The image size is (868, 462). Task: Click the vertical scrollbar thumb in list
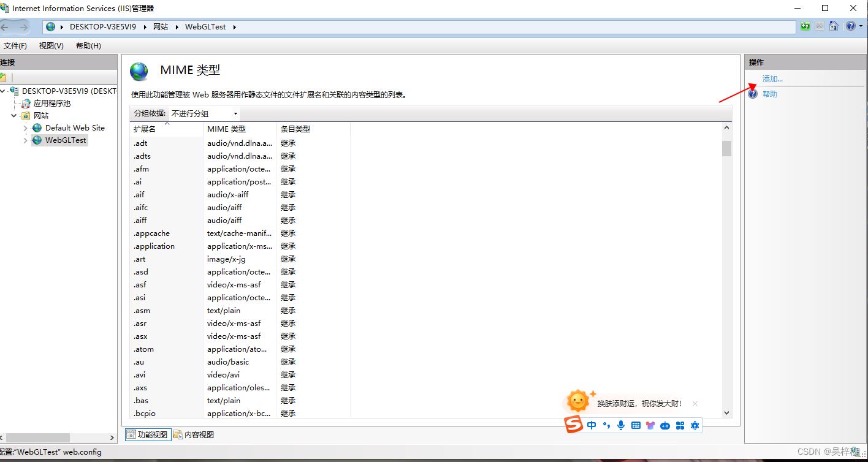point(727,149)
